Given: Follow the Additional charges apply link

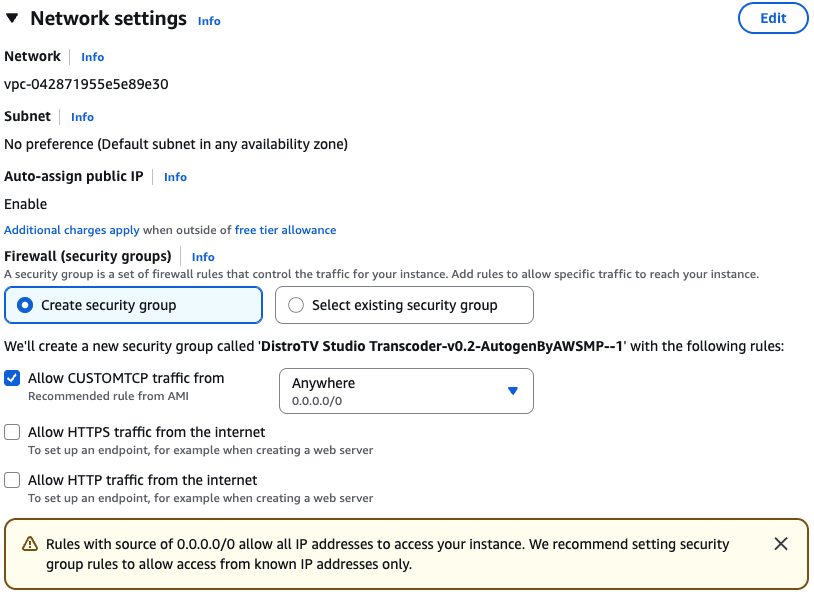Looking at the screenshot, I should click(x=72, y=230).
